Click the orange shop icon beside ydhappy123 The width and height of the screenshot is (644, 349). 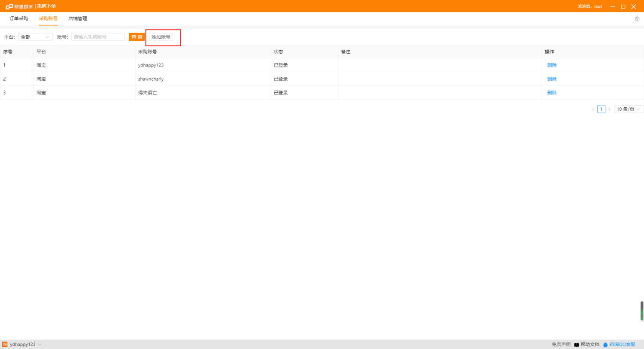coord(5,344)
